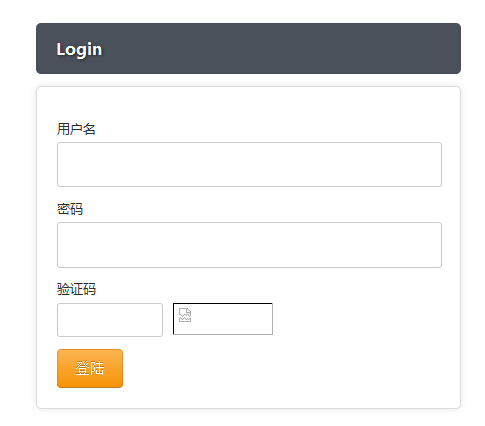Click the broken image icon in captcha box
485x426 pixels.
tap(185, 315)
